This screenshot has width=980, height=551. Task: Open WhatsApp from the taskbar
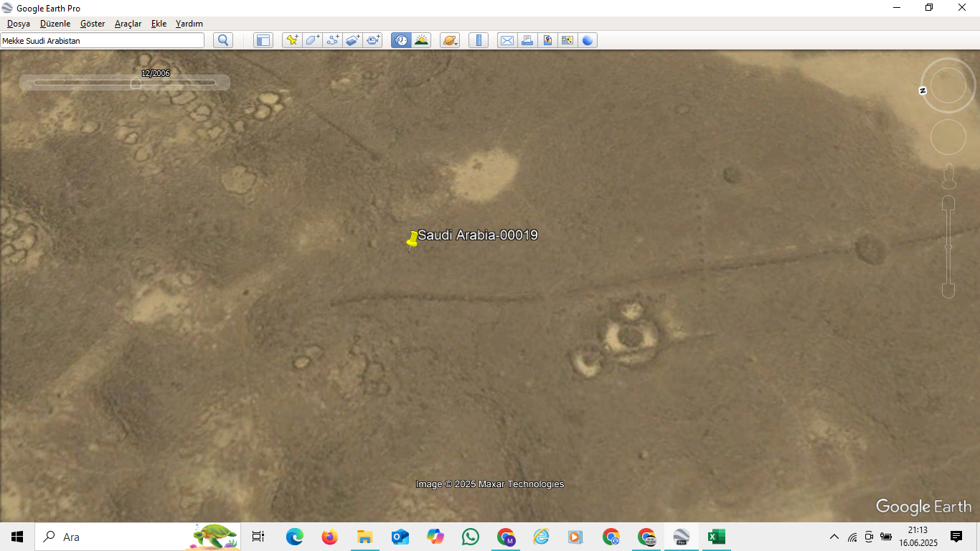click(470, 537)
